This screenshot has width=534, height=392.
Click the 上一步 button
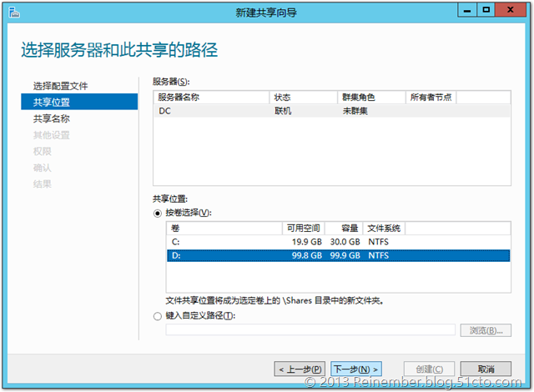pyautogui.click(x=300, y=369)
